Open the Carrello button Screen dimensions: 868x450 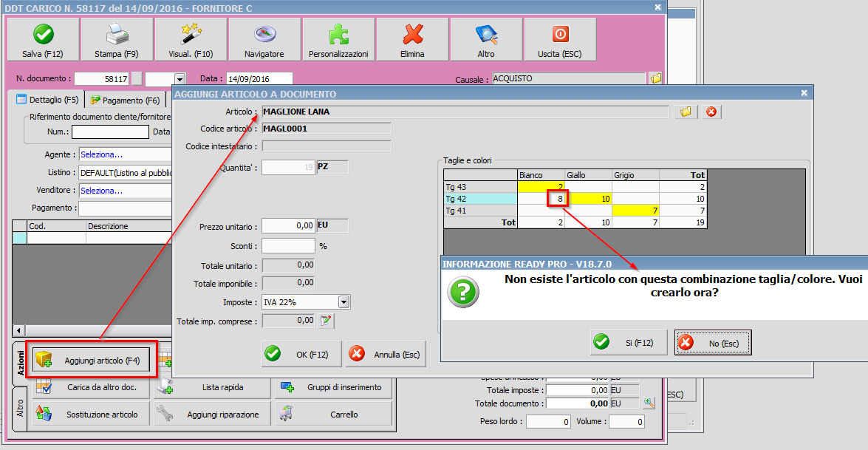click(333, 414)
